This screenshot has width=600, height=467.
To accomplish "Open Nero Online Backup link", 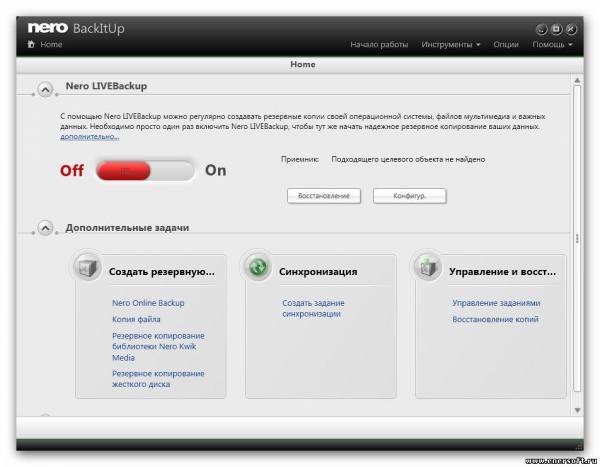I will 148,303.
